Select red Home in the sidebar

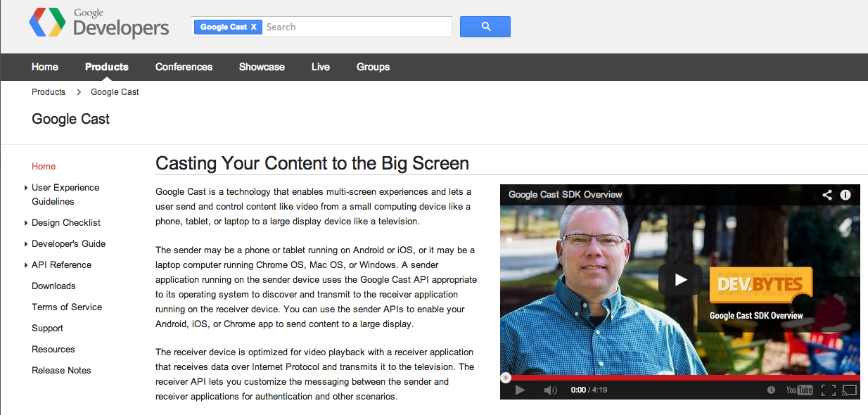coord(44,167)
